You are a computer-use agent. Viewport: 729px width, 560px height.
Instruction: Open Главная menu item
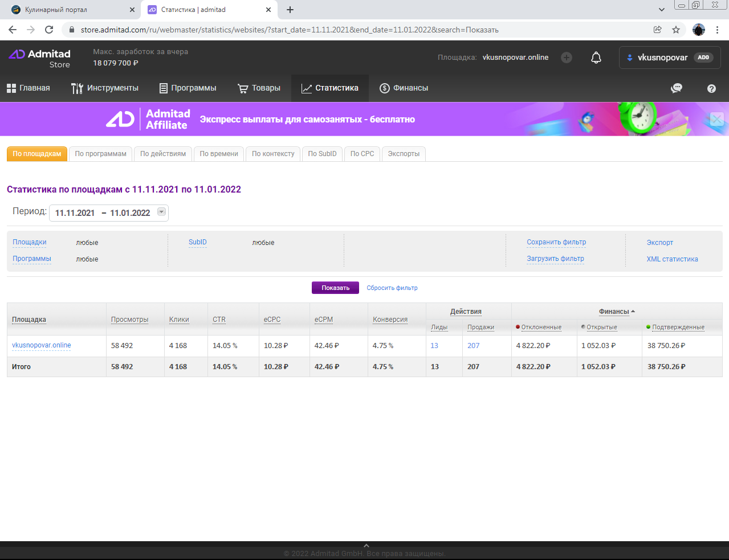[x=28, y=88]
